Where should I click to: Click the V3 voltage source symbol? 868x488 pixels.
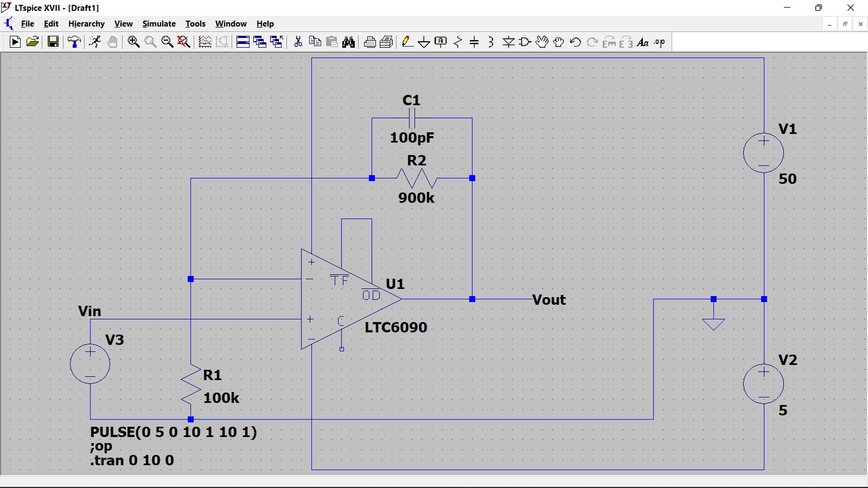[x=90, y=363]
